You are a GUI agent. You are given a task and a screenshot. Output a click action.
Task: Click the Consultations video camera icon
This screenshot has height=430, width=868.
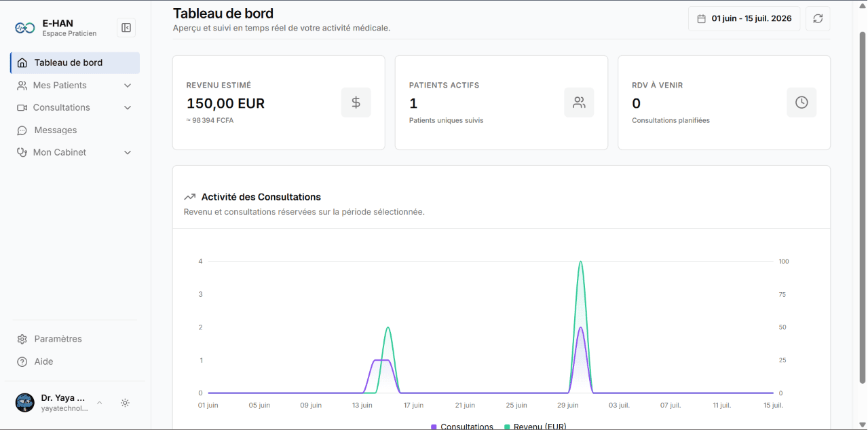[22, 108]
